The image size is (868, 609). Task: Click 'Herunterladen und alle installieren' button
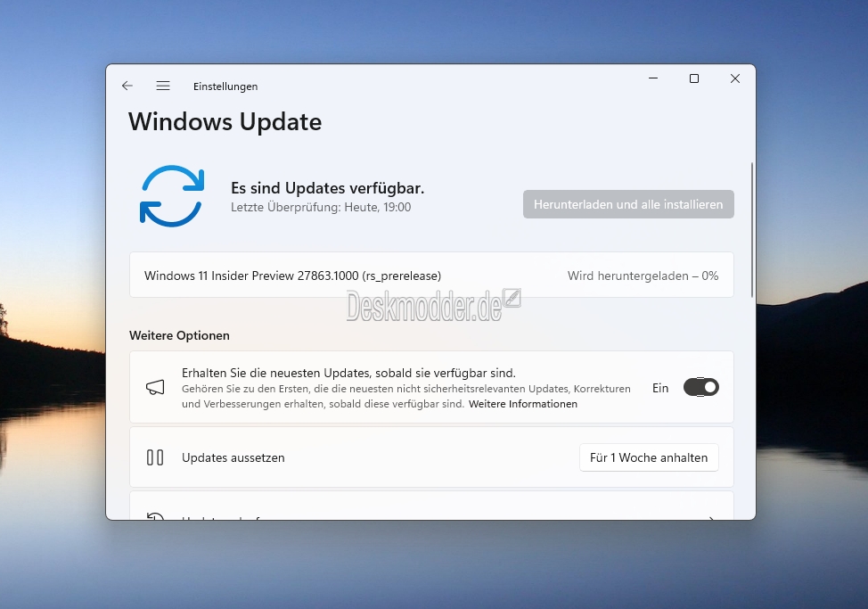(x=628, y=204)
